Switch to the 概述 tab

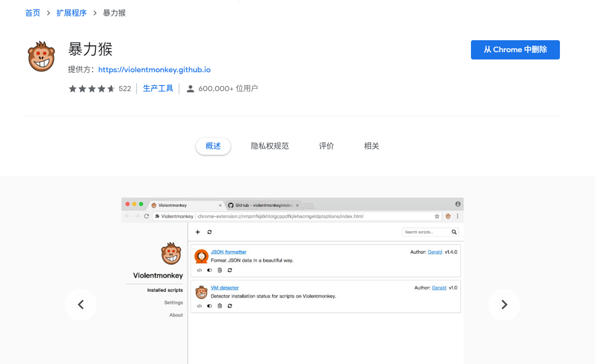coord(213,146)
